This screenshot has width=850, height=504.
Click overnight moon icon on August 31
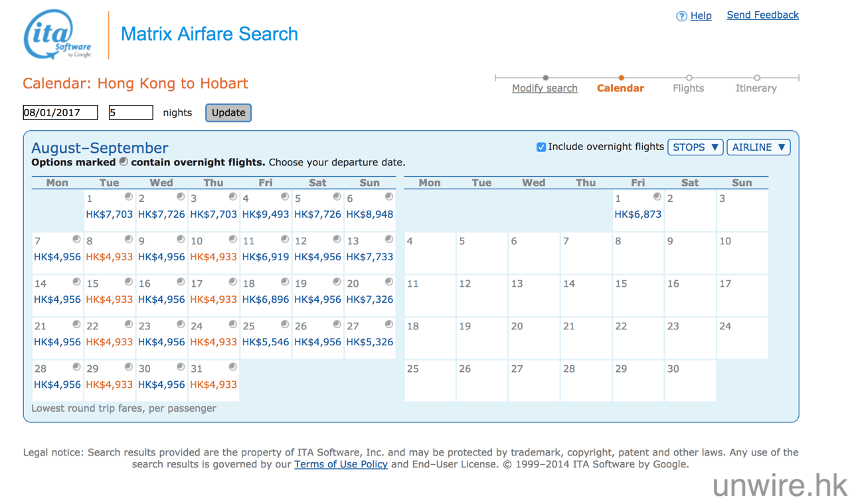click(232, 367)
